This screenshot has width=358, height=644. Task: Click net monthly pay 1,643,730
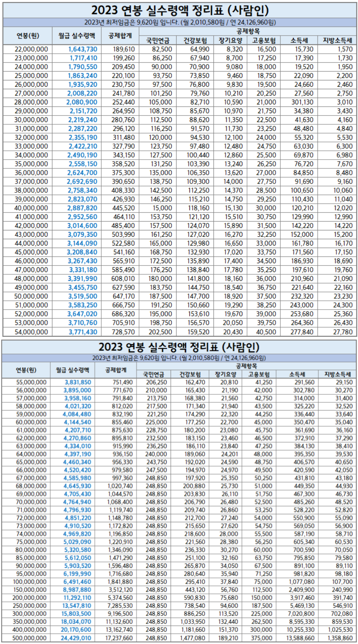[82, 49]
